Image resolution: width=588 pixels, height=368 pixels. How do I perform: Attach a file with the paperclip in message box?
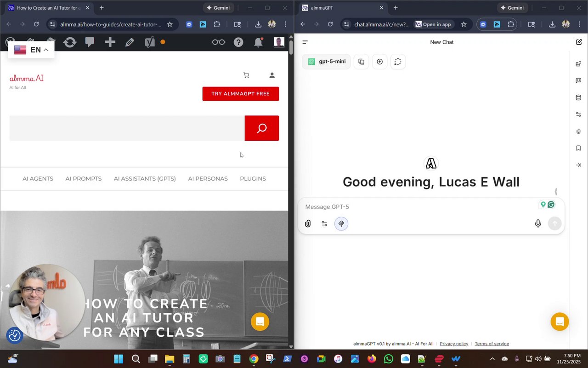[308, 224]
